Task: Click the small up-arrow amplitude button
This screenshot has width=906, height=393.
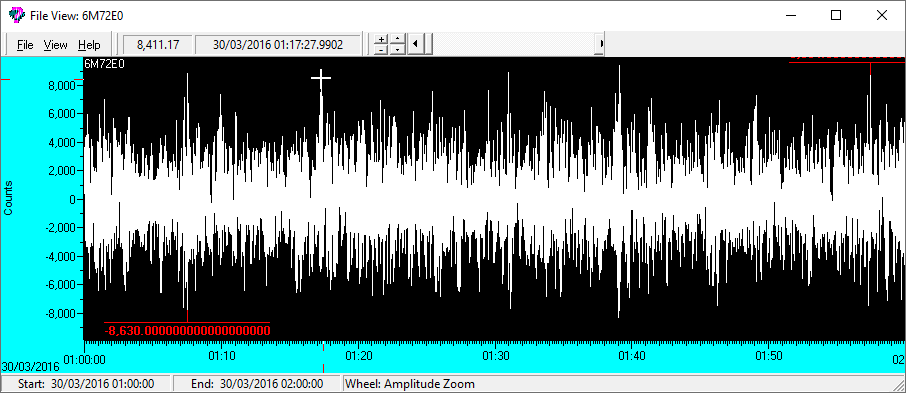Action: pos(397,39)
